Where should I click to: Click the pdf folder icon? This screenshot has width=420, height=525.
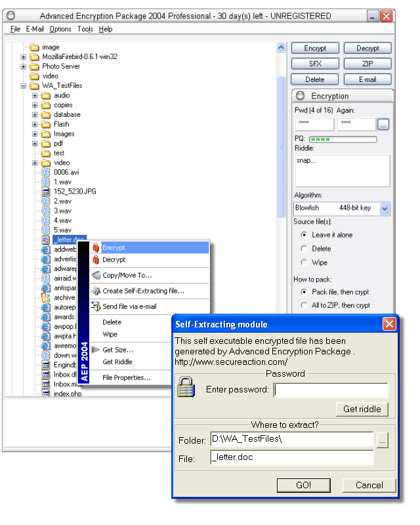45,143
